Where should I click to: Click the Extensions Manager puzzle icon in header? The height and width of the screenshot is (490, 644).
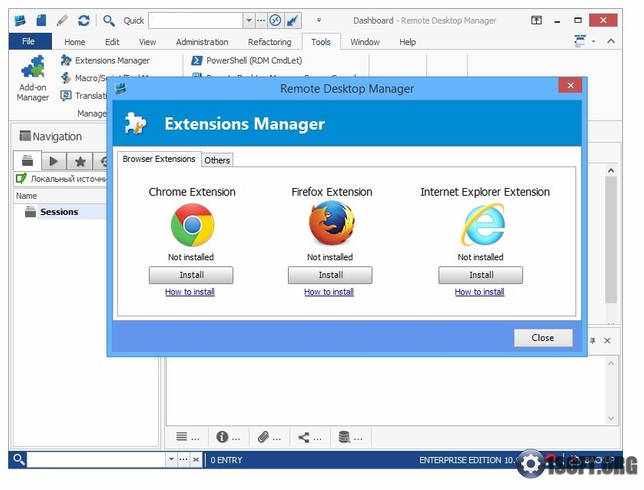[135, 123]
